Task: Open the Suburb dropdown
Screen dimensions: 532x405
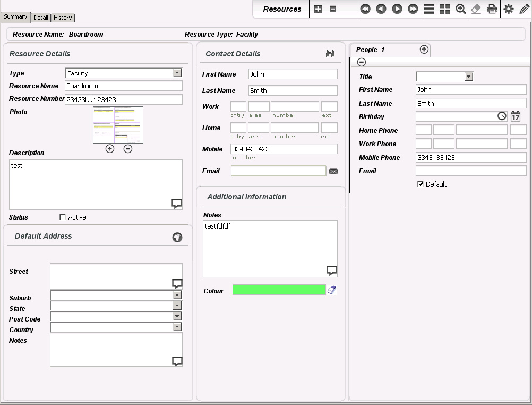Action: pyautogui.click(x=177, y=295)
